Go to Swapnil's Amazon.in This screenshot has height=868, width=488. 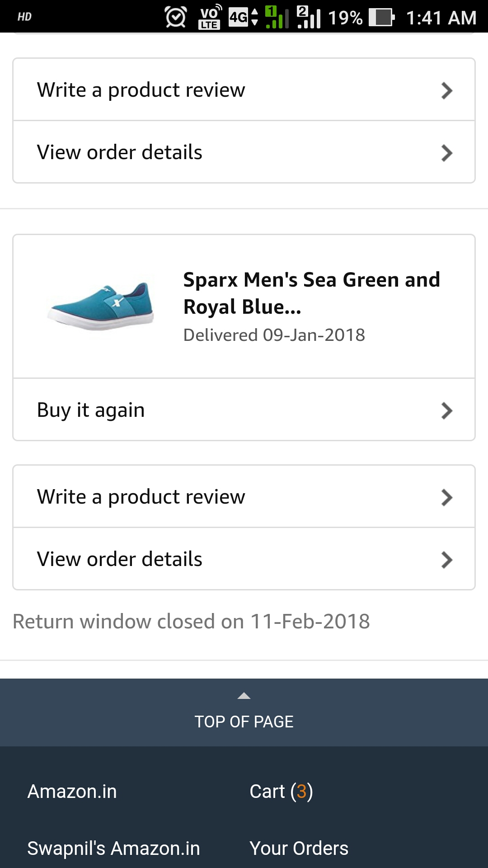[113, 849]
